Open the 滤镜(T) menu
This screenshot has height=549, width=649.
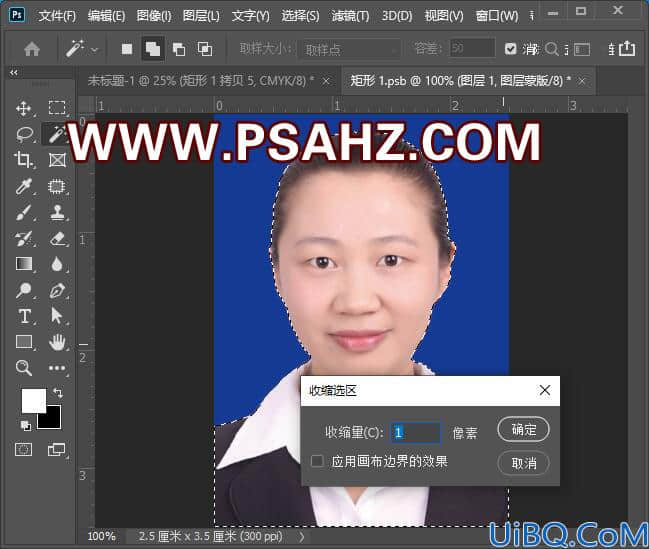pyautogui.click(x=350, y=16)
